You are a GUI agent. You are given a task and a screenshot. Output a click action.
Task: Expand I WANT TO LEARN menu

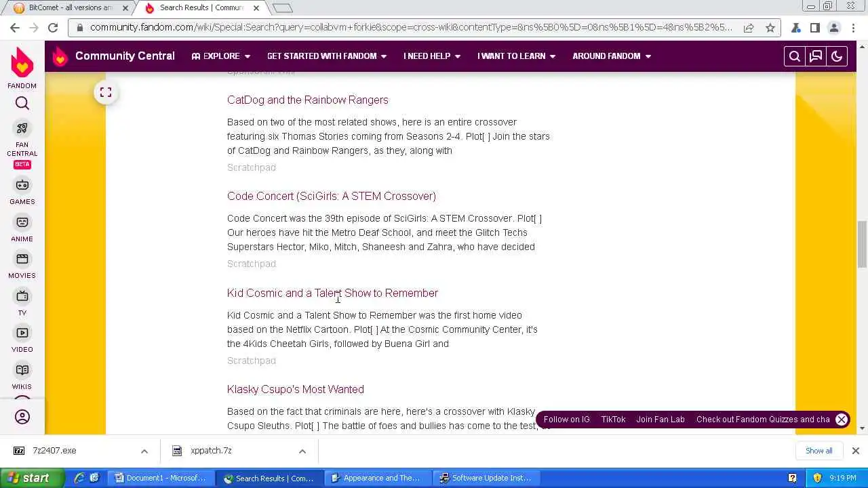(x=516, y=56)
